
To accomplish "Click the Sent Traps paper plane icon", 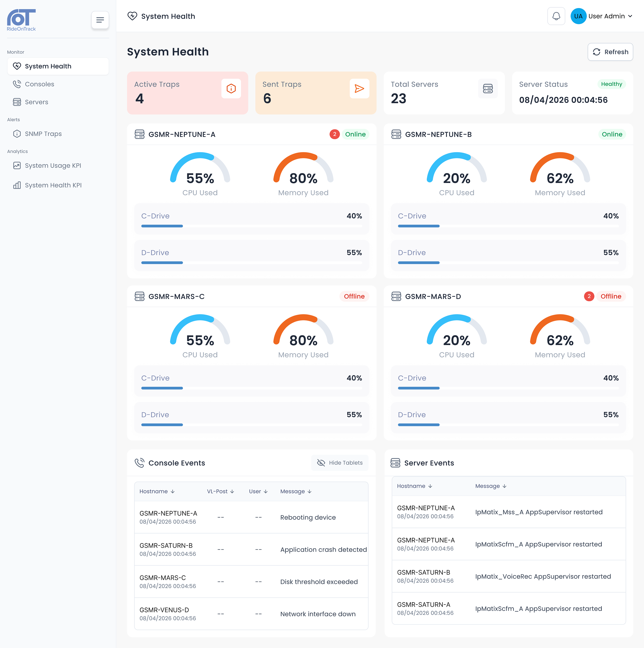I will (359, 89).
